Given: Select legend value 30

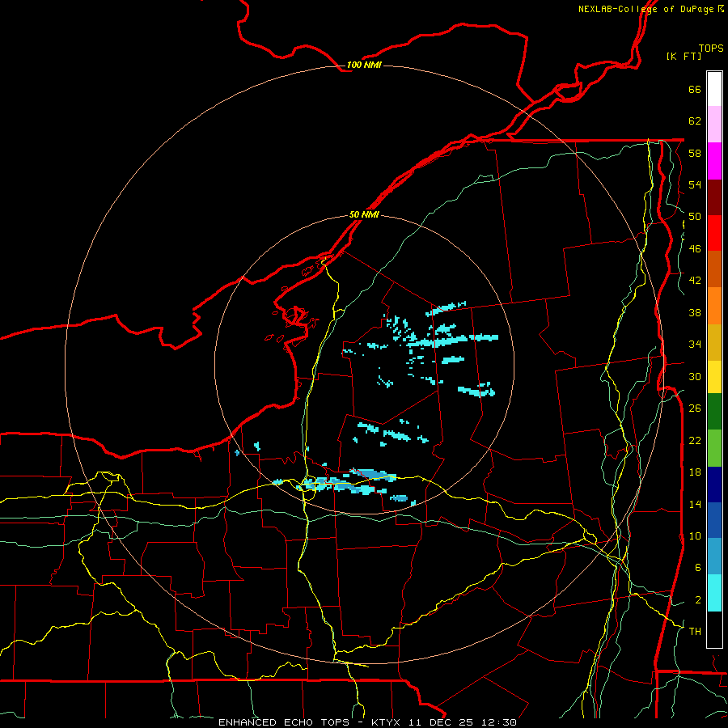Looking at the screenshot, I should point(695,376).
